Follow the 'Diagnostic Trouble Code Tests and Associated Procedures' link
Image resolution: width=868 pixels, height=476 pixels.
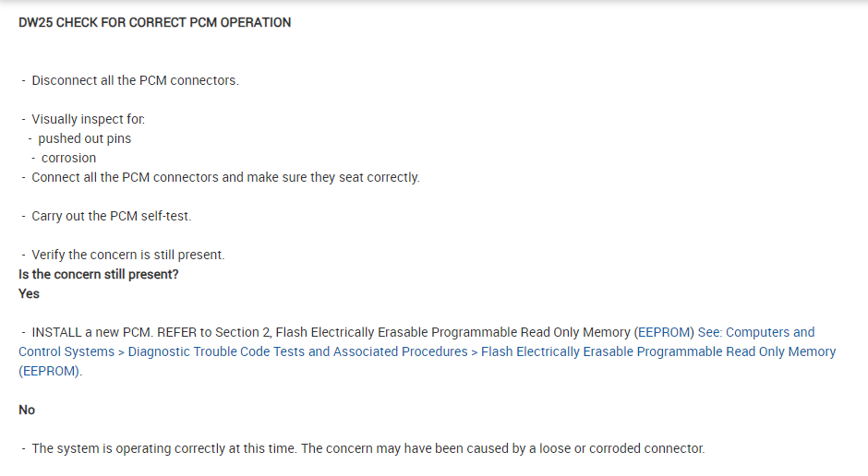click(x=297, y=351)
